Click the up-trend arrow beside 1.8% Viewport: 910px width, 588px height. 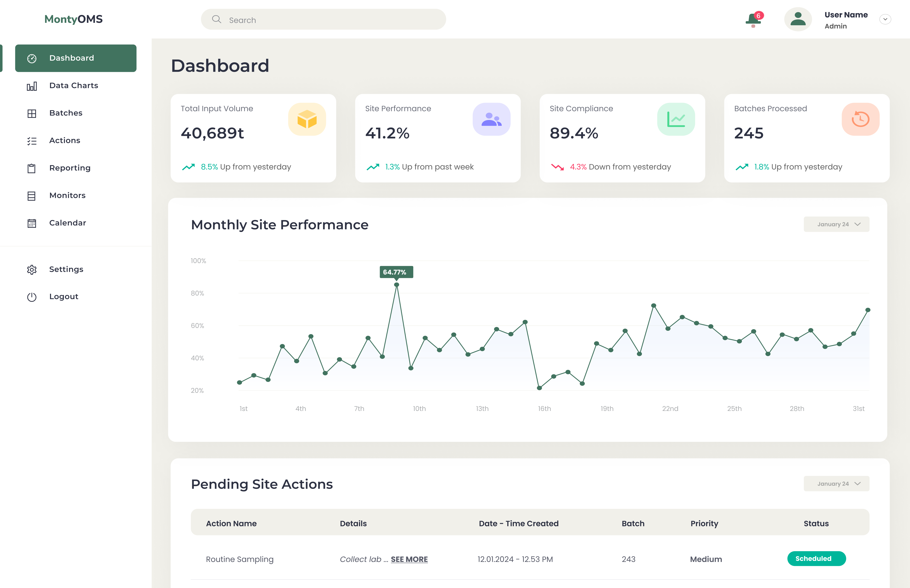[x=742, y=167]
